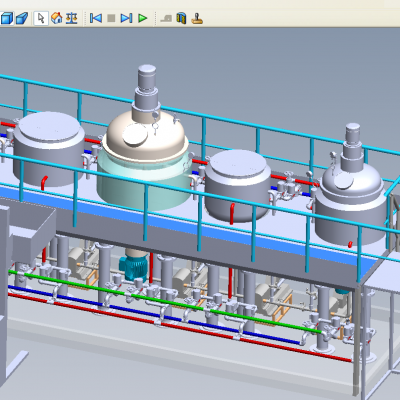Select the long blue pipe line below platform
This screenshot has height=400, width=400.
pyautogui.click(x=153, y=315)
